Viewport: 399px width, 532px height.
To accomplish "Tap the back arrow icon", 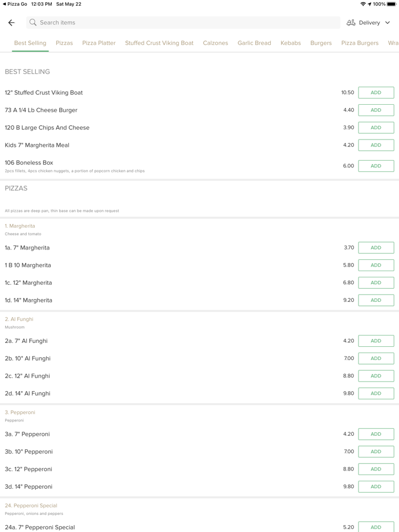I will pos(11,23).
